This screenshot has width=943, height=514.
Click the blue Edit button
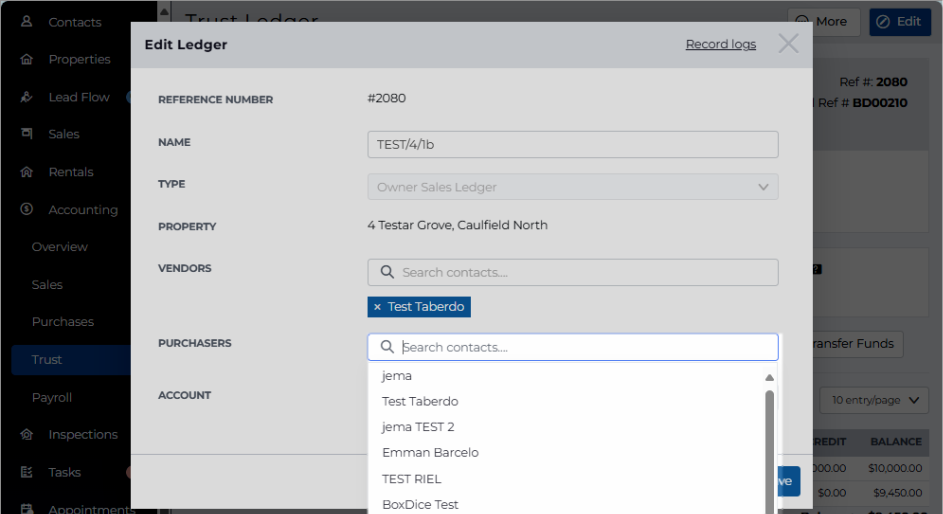point(900,22)
